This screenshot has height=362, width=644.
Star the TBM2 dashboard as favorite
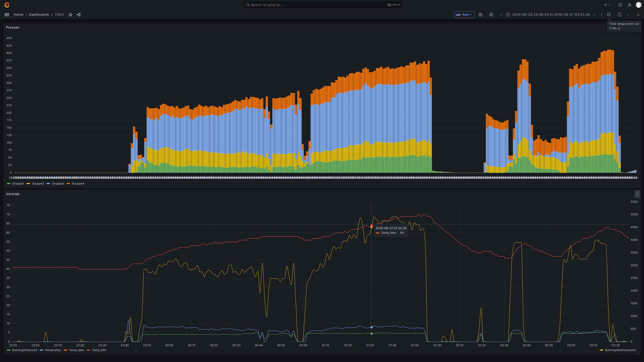(70, 15)
